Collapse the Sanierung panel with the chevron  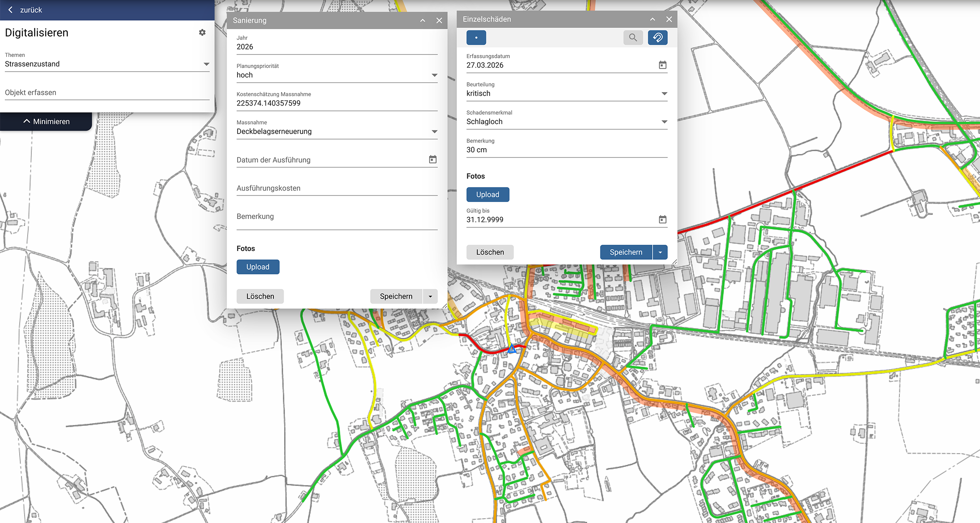[423, 21]
